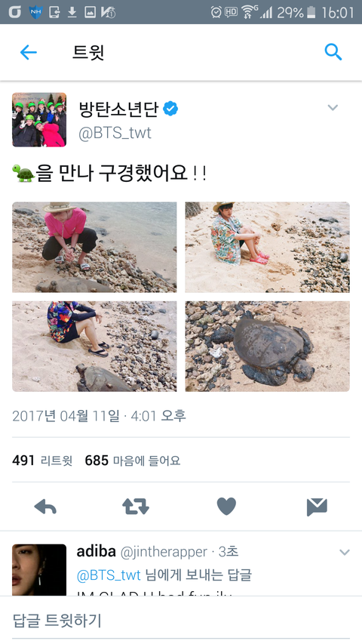
Task: Open photo of person sitting near turtle
Action: [x=94, y=347]
